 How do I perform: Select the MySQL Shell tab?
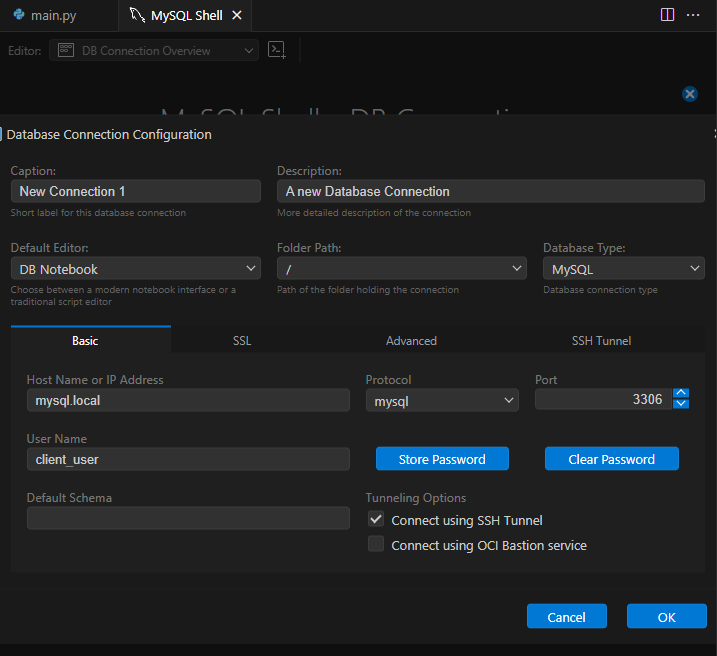tap(185, 16)
